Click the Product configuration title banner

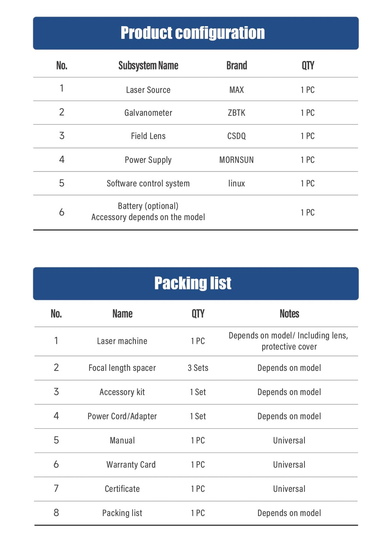(196, 33)
